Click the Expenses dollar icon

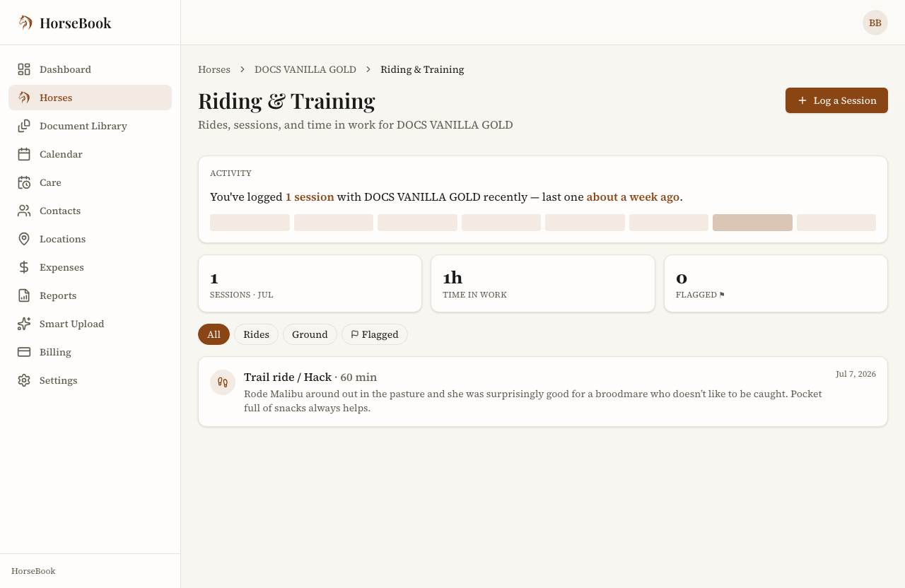click(x=24, y=267)
